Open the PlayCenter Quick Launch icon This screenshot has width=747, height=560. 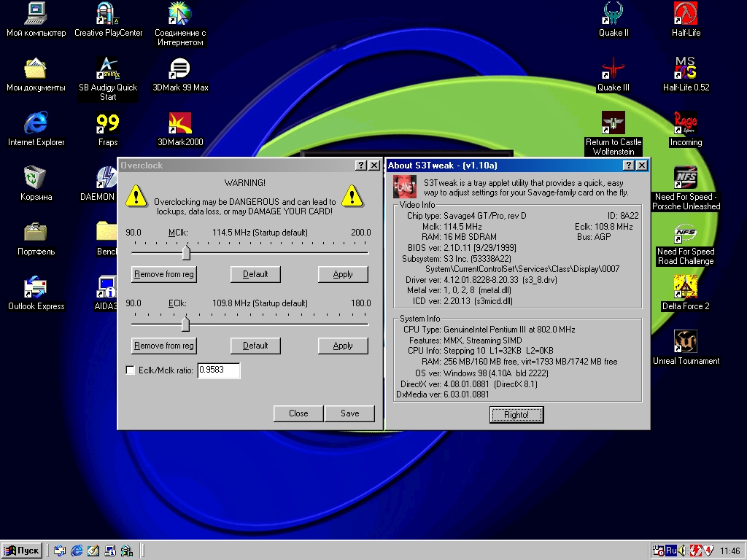127,551
